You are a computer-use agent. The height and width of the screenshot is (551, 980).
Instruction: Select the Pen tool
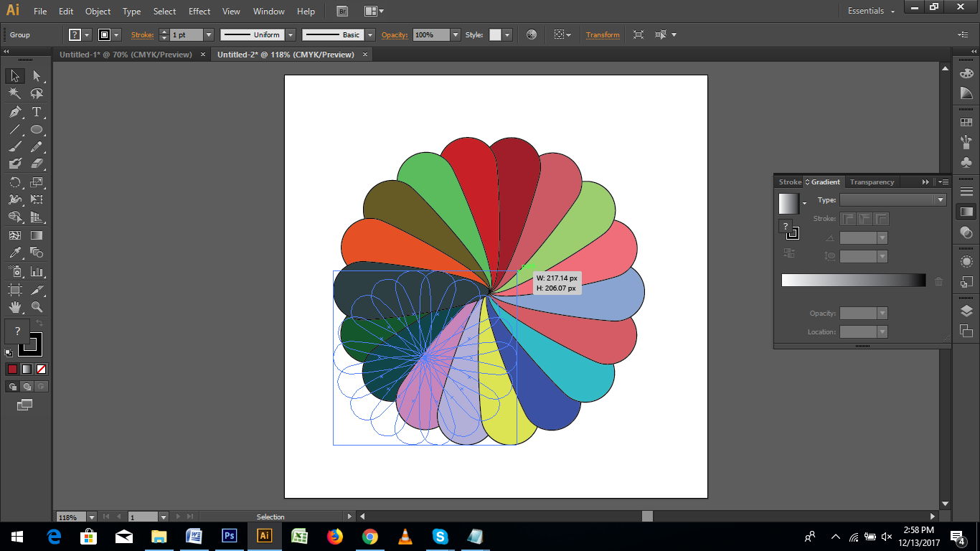[14, 113]
